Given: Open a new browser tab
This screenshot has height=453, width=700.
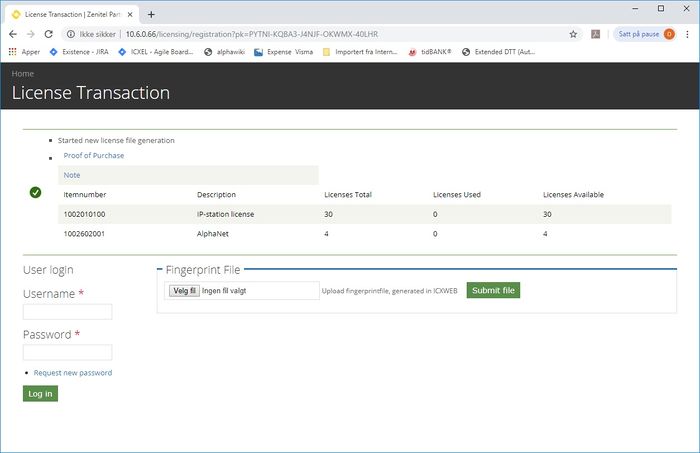Looking at the screenshot, I should pyautogui.click(x=151, y=13).
